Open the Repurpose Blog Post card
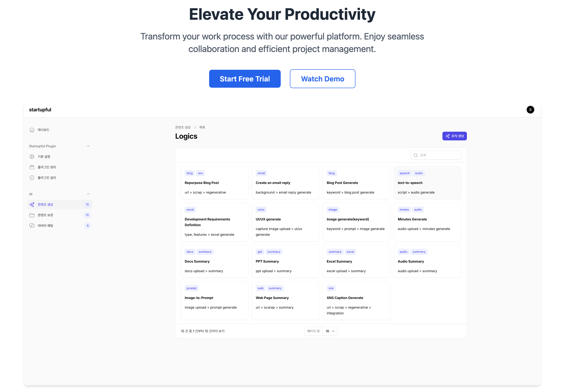This screenshot has height=392, width=565. (214, 183)
